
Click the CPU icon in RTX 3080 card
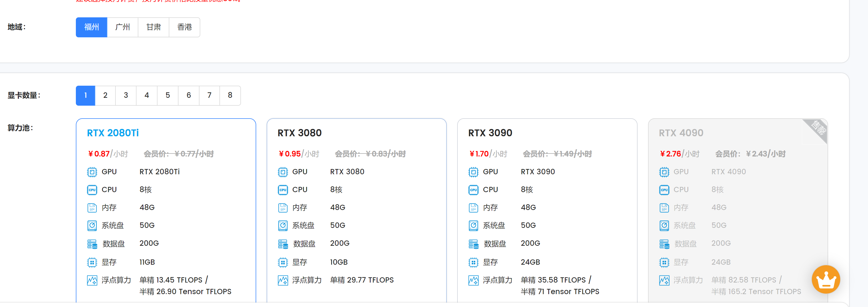pos(283,190)
